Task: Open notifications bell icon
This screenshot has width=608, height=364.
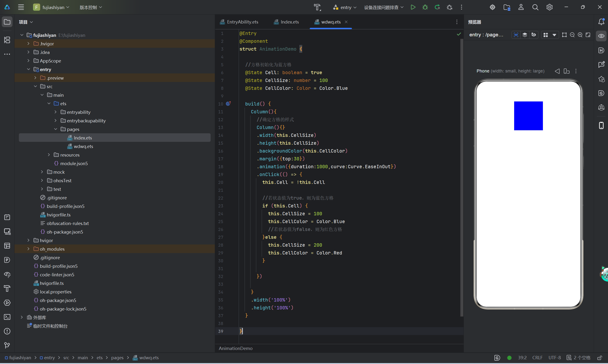Action: [x=601, y=22]
